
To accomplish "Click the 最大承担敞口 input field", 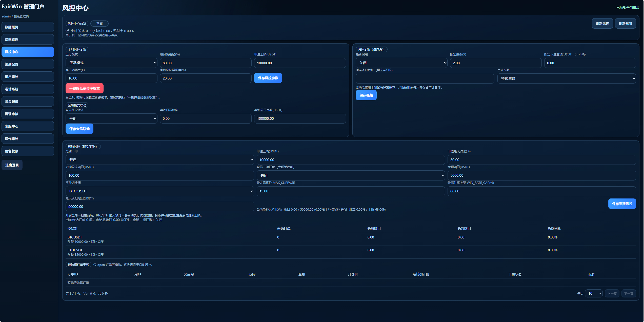I will [x=159, y=207].
